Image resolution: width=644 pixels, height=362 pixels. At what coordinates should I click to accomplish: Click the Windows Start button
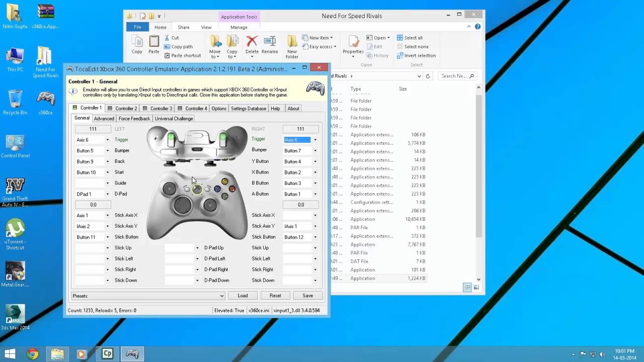(10, 354)
